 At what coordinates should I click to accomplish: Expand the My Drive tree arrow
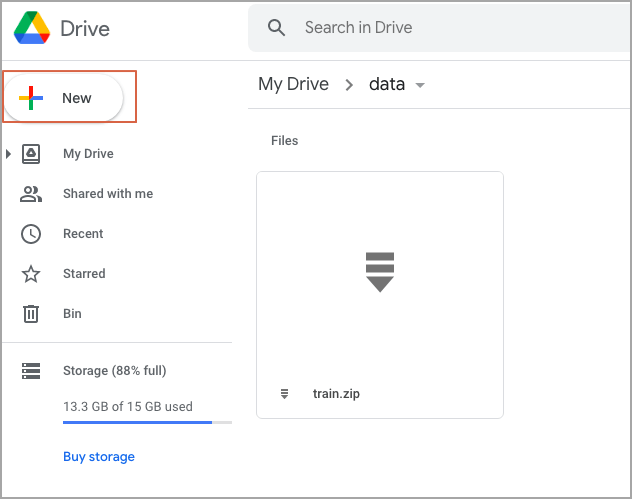tap(9, 154)
